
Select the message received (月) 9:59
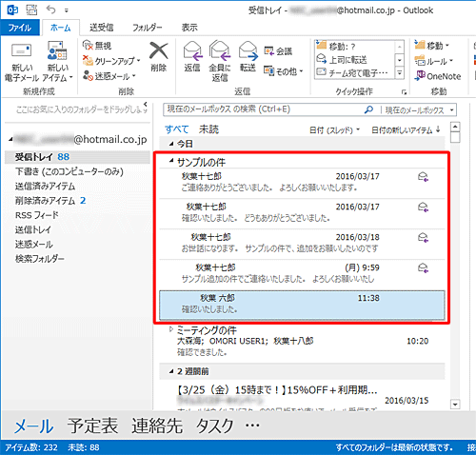[302, 274]
